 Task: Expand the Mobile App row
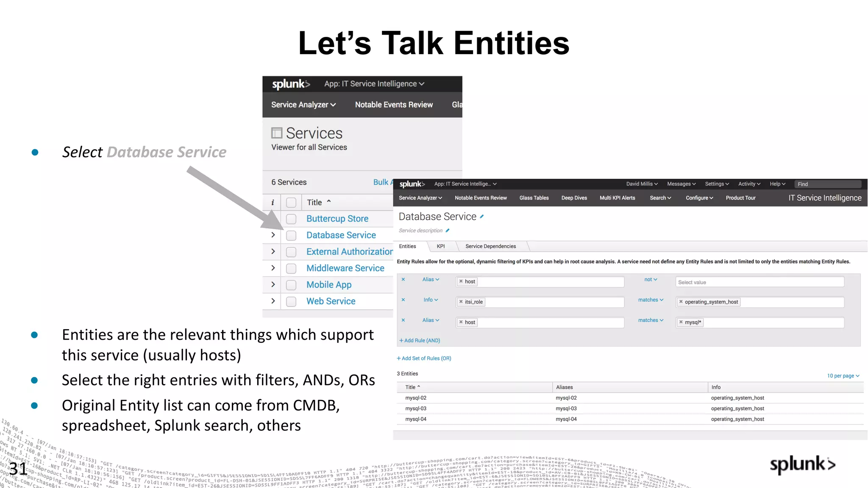coord(273,284)
